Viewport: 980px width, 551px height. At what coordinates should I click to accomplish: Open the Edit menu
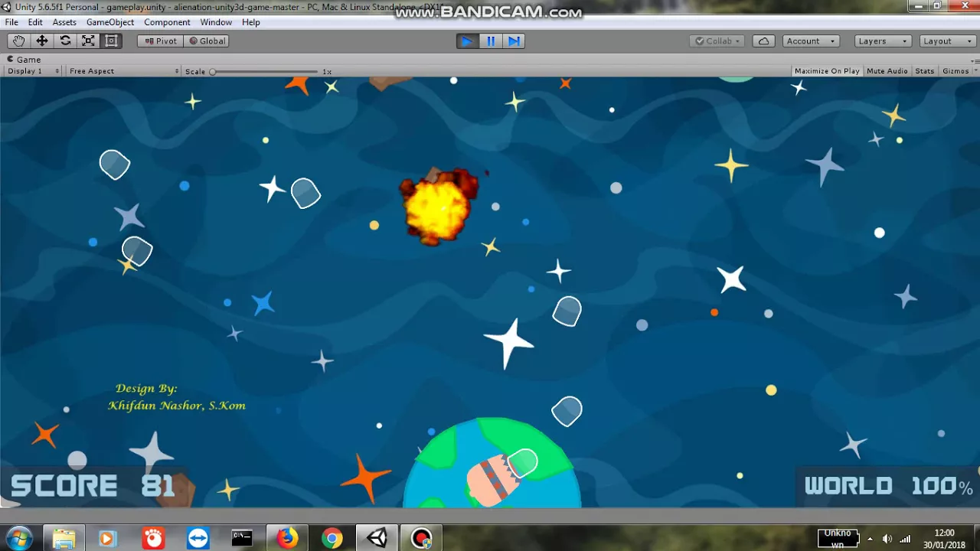(35, 22)
